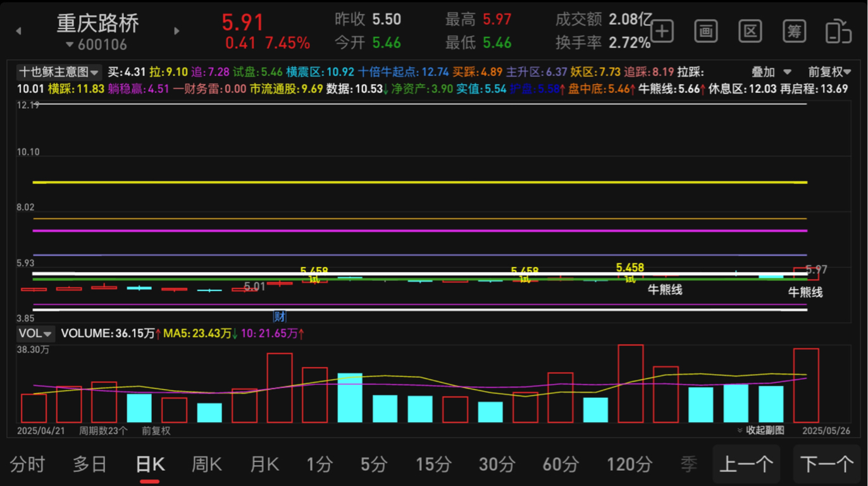Click the 横震区:10.92 indicator label
868x486 pixels.
click(x=319, y=72)
